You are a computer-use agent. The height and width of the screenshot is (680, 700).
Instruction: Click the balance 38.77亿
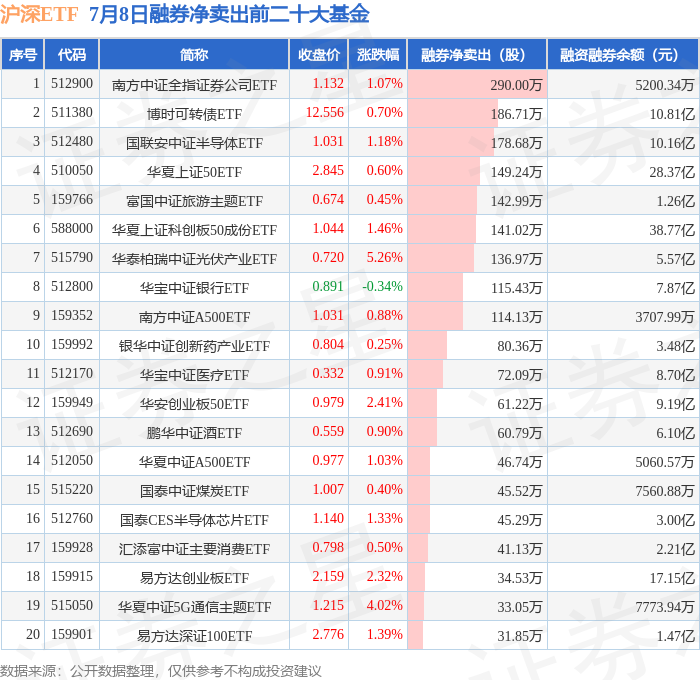(672, 230)
